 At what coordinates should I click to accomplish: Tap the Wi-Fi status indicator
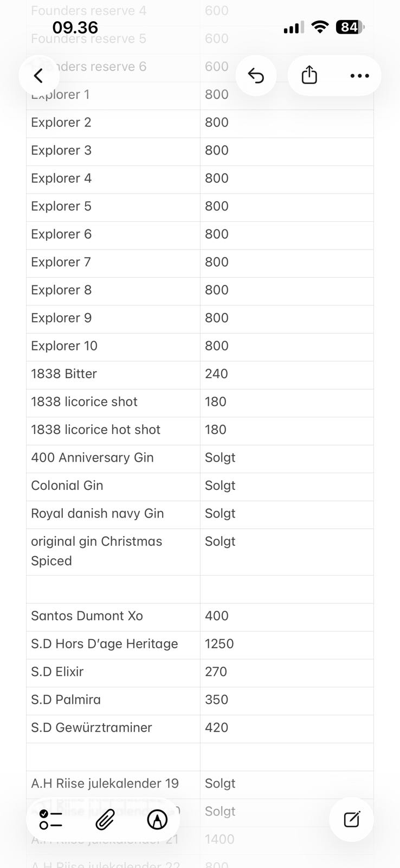(320, 27)
